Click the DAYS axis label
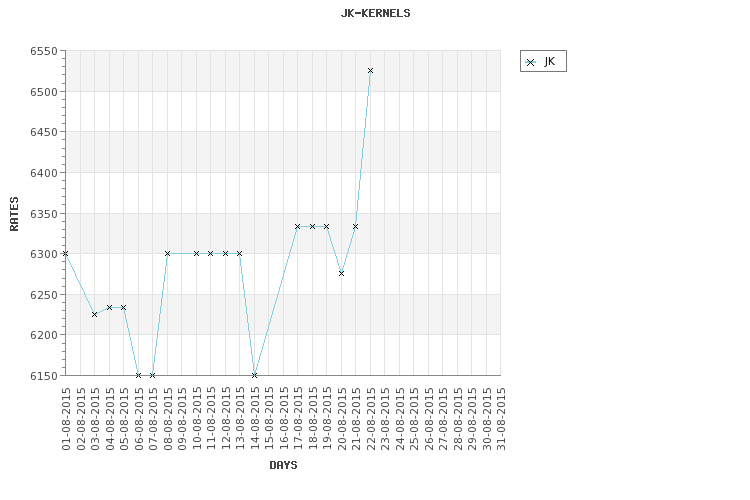This screenshot has width=750, height=500. (283, 465)
